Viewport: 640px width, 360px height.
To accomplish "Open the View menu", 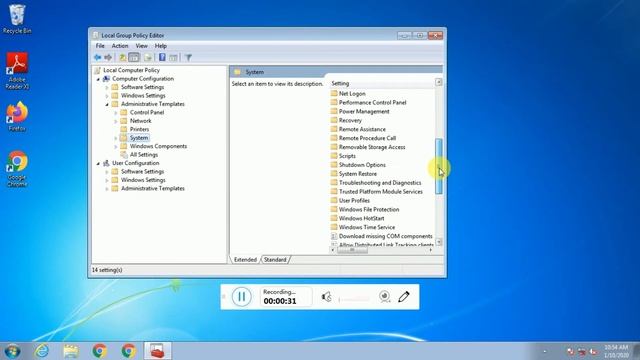I will [142, 46].
